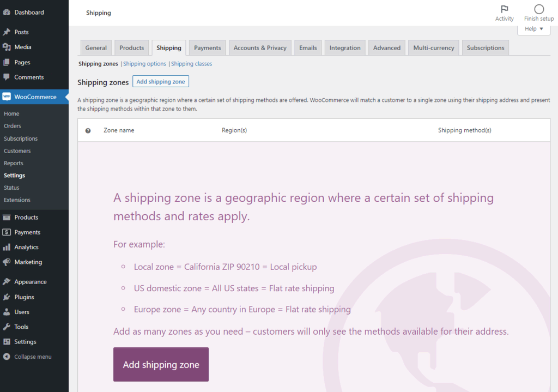Click the Plugins plug icon
Screen dimensions: 558x392
point(7,297)
